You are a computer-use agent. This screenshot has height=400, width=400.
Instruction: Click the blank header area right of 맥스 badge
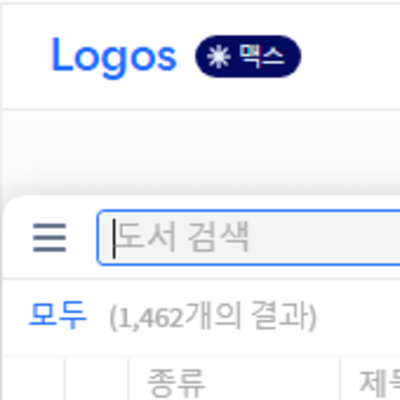point(350,56)
